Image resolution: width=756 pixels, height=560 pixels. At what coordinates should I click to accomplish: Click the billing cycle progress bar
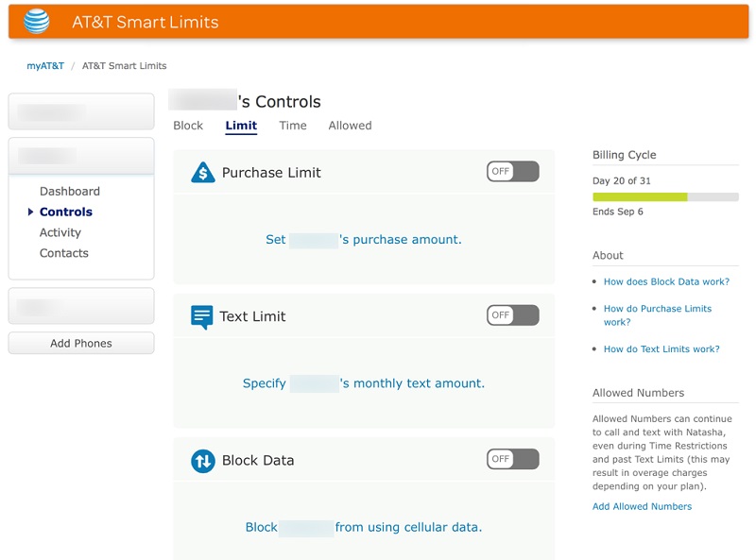click(x=665, y=196)
